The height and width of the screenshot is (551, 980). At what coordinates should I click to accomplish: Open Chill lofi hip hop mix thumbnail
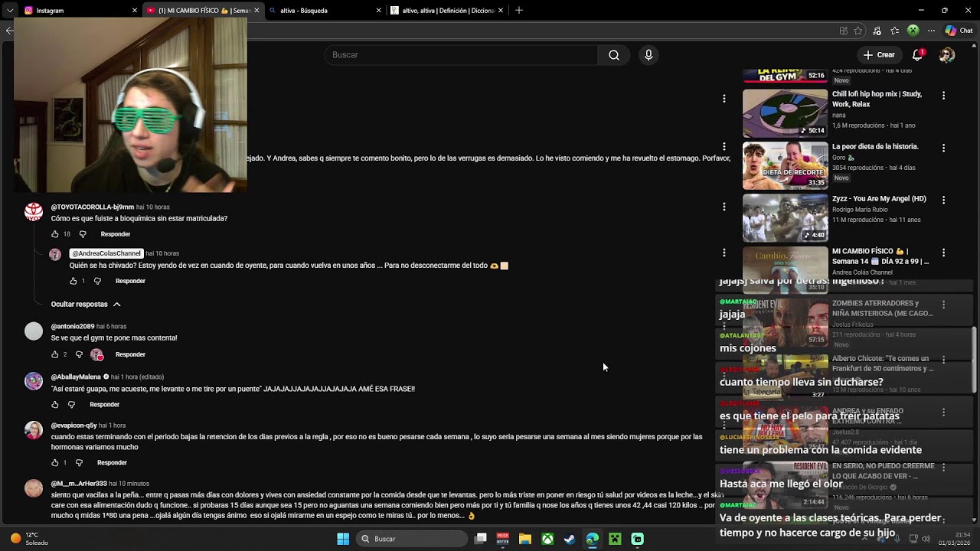tap(785, 113)
